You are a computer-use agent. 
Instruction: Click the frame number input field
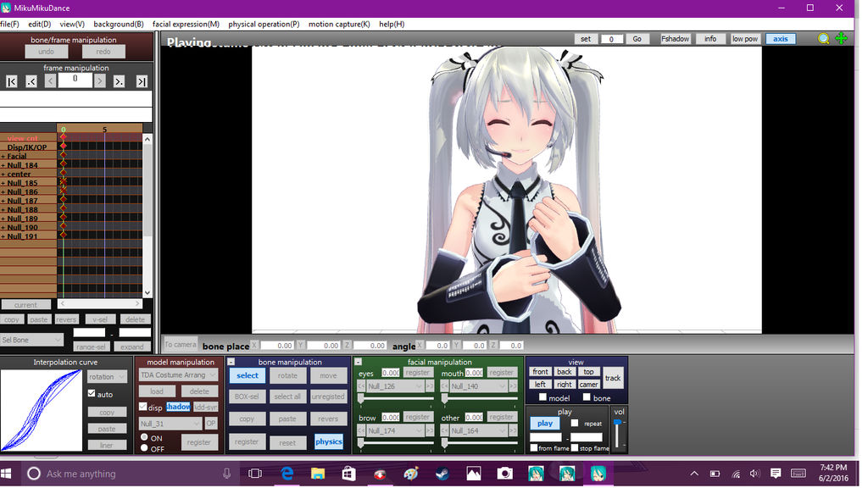(75, 80)
